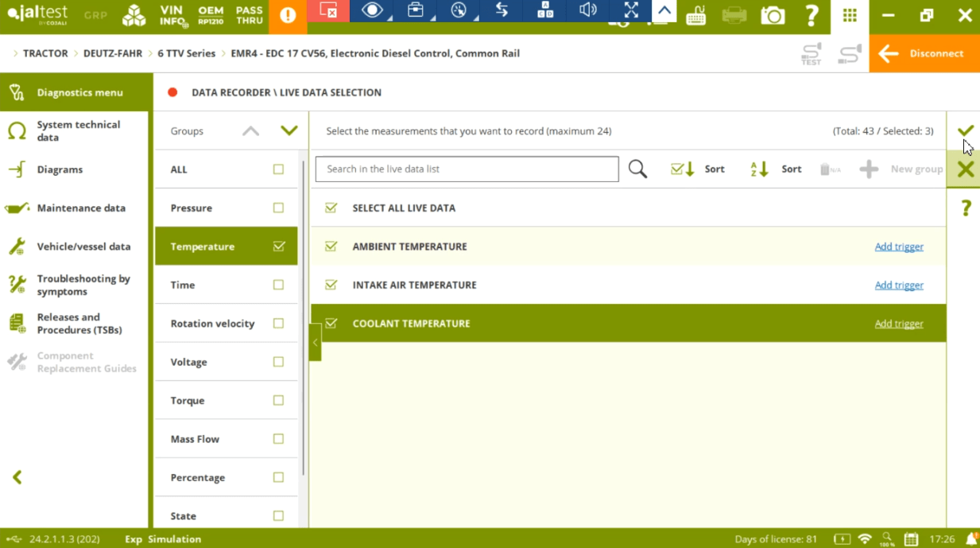Click the green checkmark confirm icon
This screenshot has width=980, height=548.
pyautogui.click(x=965, y=130)
